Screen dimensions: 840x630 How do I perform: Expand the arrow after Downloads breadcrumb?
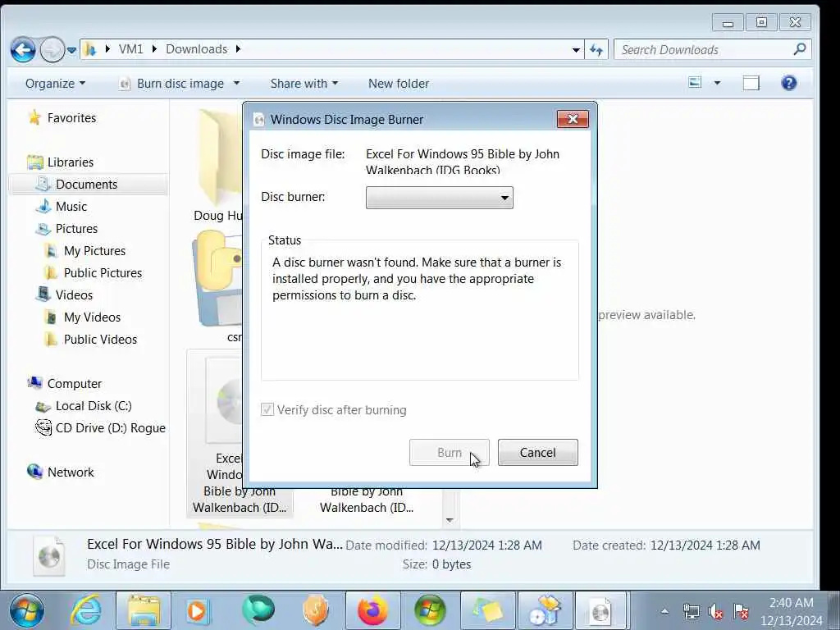pyautogui.click(x=238, y=49)
